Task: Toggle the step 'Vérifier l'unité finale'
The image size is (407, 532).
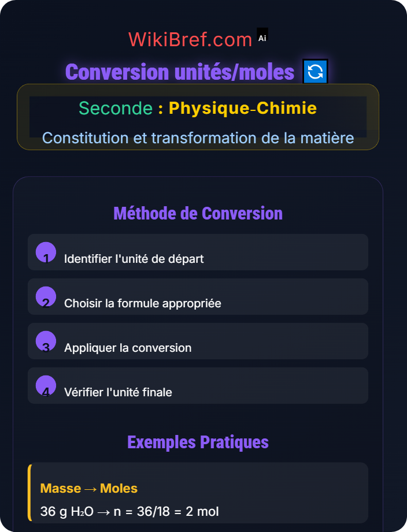Action: point(198,385)
